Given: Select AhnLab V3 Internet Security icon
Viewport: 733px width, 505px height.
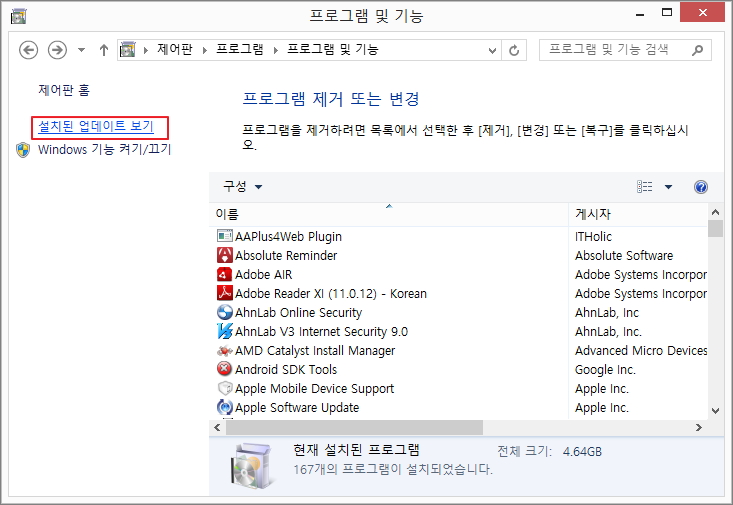Looking at the screenshot, I should (x=225, y=332).
